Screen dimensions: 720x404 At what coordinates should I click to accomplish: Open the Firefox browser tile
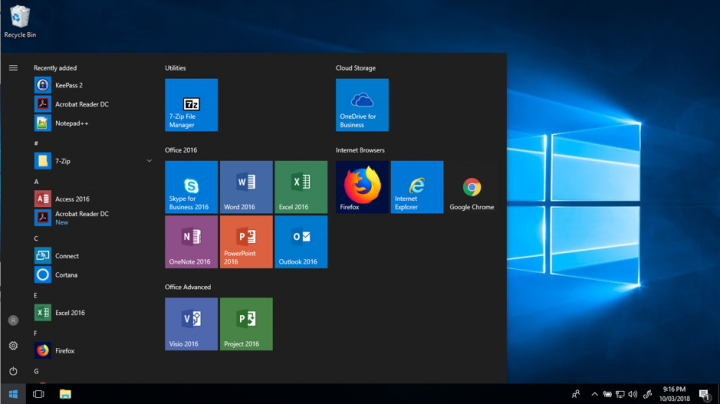click(362, 186)
